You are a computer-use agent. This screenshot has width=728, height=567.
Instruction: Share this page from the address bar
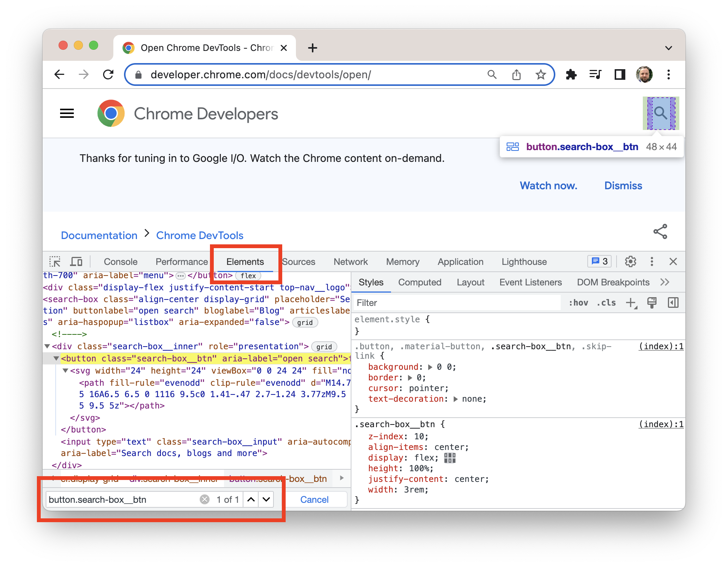[516, 74]
